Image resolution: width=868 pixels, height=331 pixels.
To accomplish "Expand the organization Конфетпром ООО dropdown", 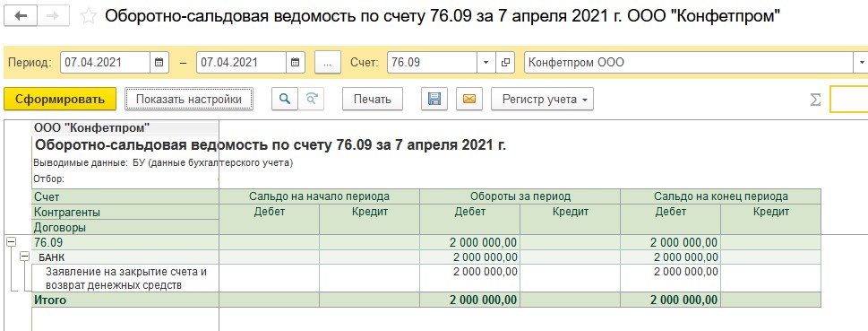I will [x=863, y=62].
